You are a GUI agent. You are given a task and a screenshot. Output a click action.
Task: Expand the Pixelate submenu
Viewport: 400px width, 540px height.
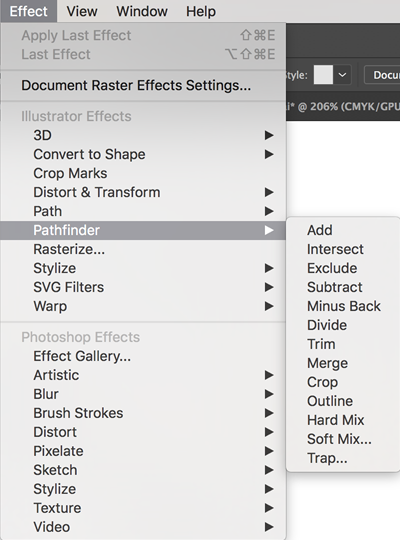pyautogui.click(x=143, y=451)
